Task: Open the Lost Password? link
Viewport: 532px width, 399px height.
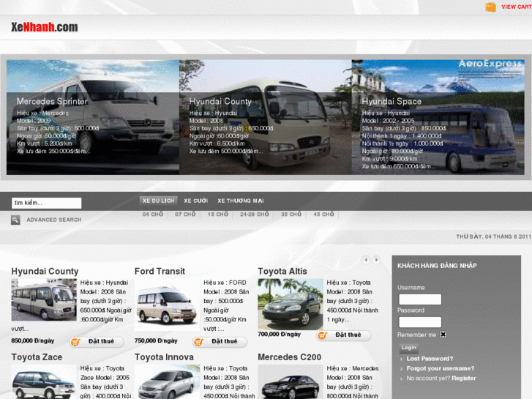Action: pos(430,359)
